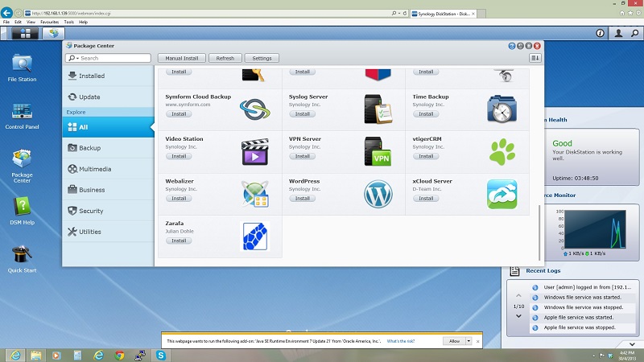Select All packages category
Viewport: 644px width, 362px height.
(x=109, y=127)
